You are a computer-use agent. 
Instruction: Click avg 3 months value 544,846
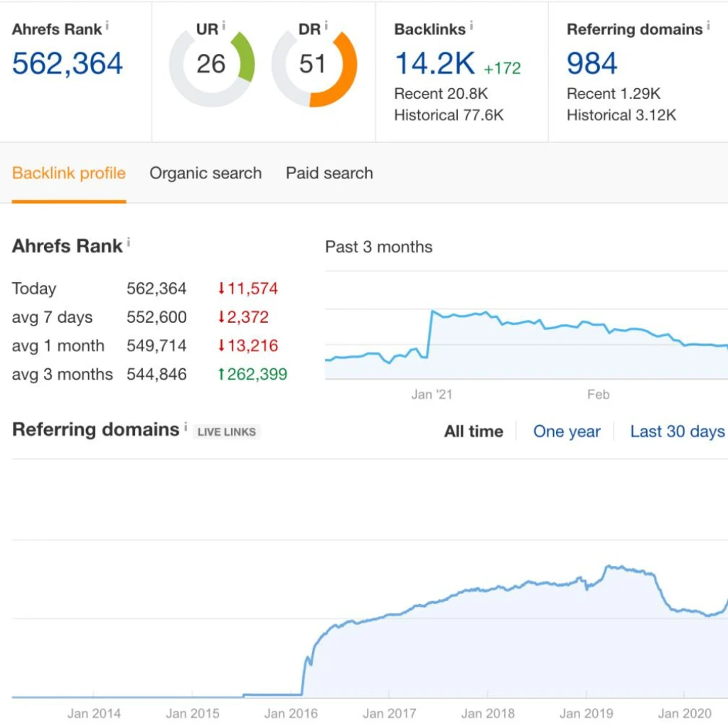point(156,374)
